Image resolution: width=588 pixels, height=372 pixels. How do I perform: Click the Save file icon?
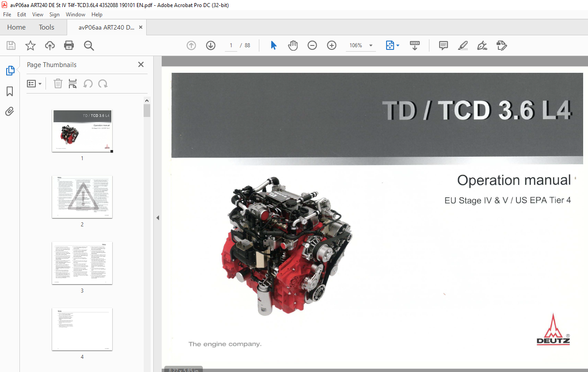click(x=11, y=45)
